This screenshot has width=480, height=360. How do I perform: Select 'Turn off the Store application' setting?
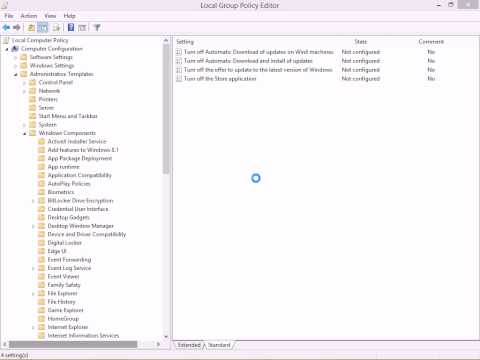[x=220, y=79]
